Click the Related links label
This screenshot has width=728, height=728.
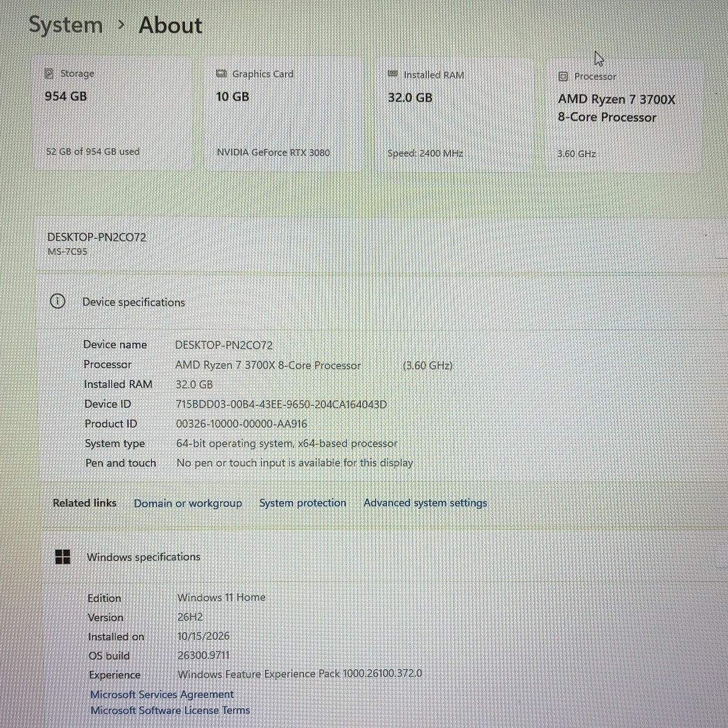[84, 503]
